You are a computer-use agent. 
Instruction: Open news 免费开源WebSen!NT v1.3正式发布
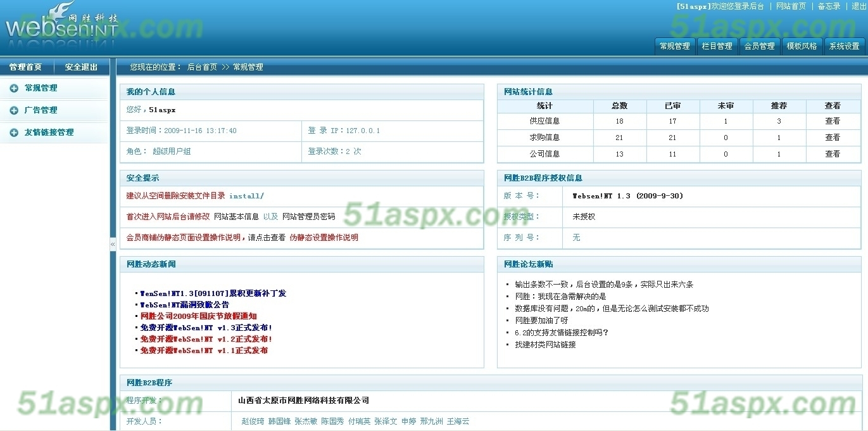[206, 328]
